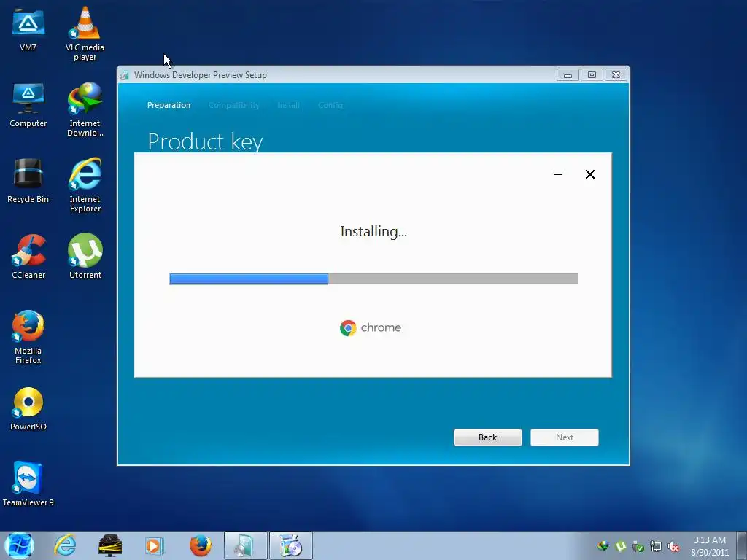Close the Chrome installer dialog
The height and width of the screenshot is (560, 747).
click(589, 174)
